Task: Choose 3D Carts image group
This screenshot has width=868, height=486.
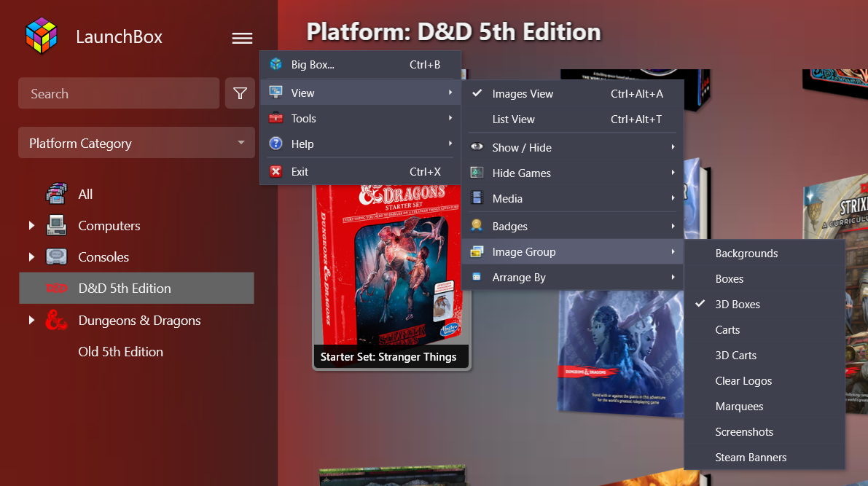Action: [x=765, y=355]
